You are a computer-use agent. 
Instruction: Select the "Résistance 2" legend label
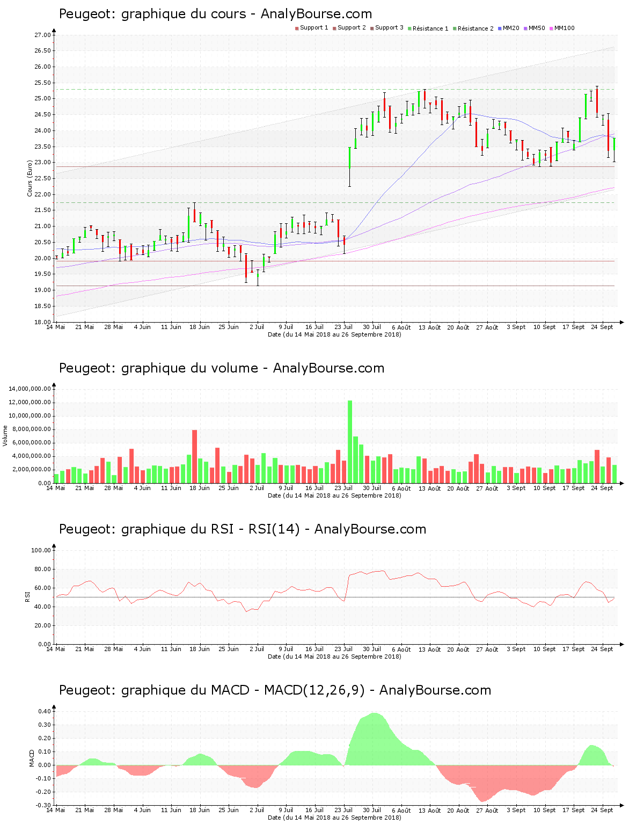pos(475,28)
